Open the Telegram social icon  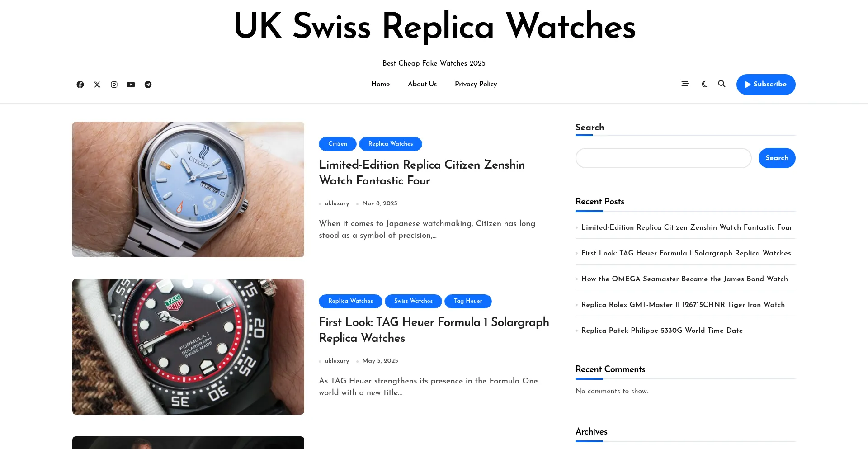pyautogui.click(x=148, y=85)
